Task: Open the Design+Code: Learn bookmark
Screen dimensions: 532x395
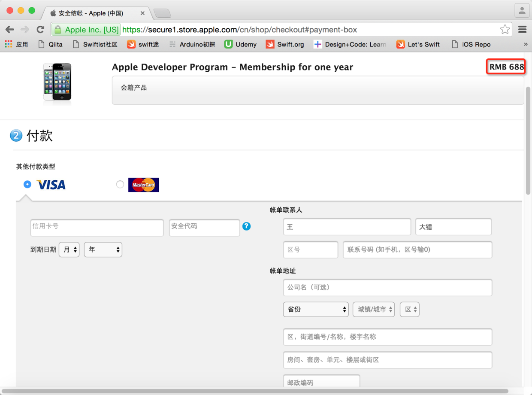Action: click(350, 44)
